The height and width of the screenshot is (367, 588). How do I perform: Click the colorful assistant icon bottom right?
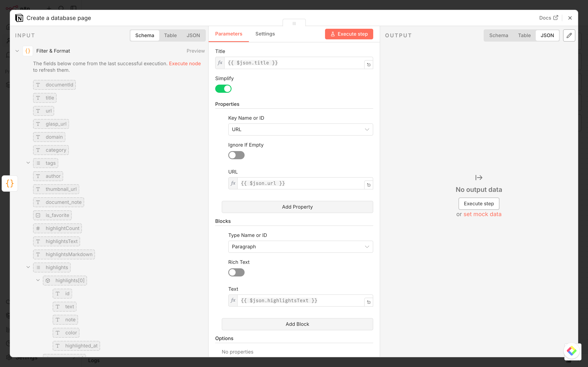[x=571, y=351]
